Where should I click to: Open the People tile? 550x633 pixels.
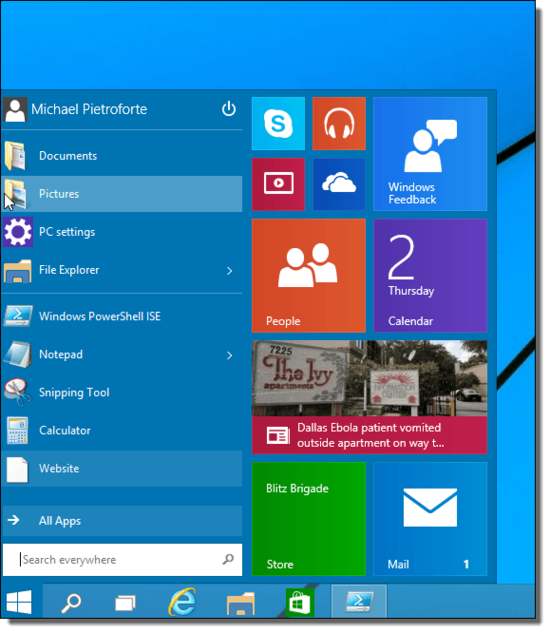[x=309, y=276]
